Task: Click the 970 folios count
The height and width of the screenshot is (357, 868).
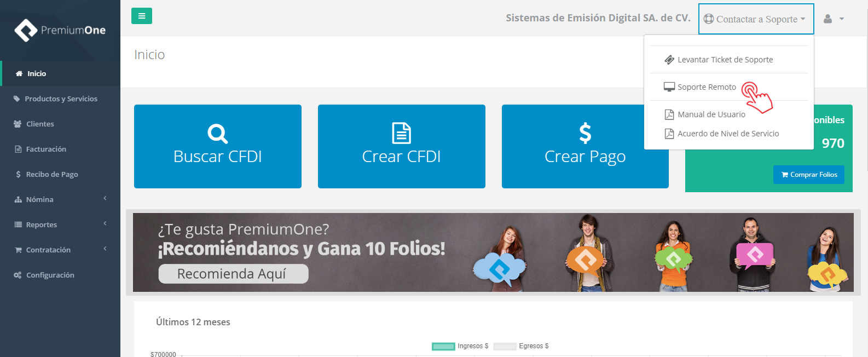Action: tap(833, 143)
